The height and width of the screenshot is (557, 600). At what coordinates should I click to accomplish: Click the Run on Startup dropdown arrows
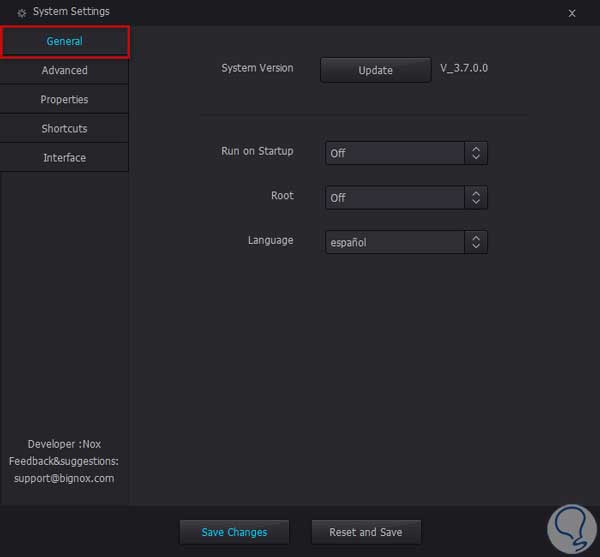476,153
